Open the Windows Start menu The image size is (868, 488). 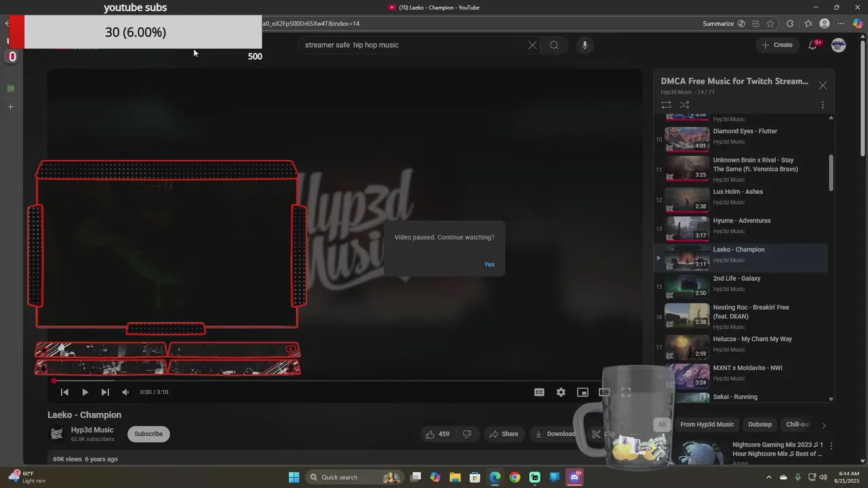tap(294, 477)
